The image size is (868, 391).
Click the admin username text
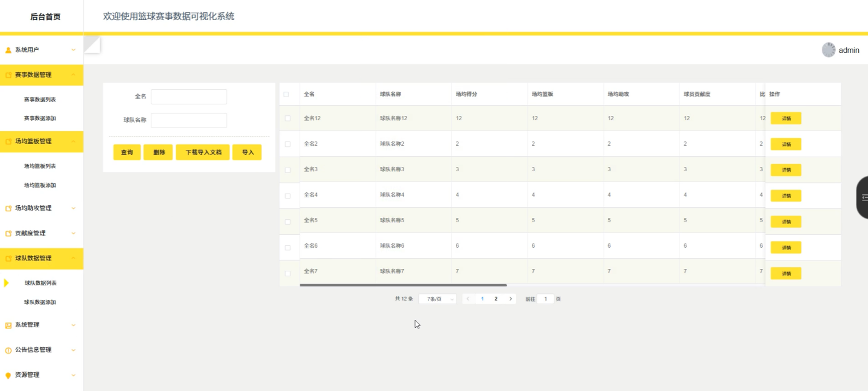click(849, 50)
